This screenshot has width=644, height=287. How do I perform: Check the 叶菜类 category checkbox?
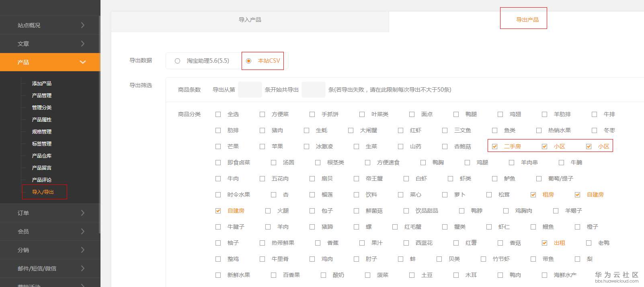[x=362, y=114]
